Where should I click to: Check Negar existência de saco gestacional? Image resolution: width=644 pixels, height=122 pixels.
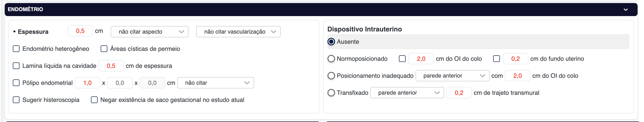(x=94, y=100)
